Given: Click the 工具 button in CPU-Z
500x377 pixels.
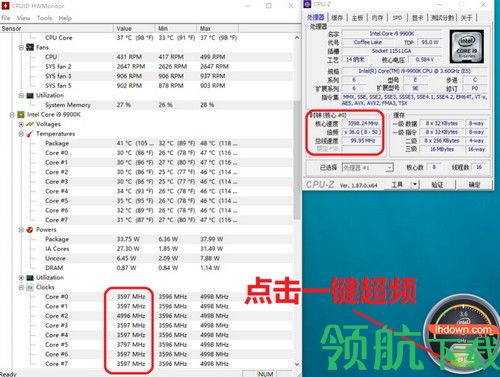Looking at the screenshot, I should (x=397, y=184).
